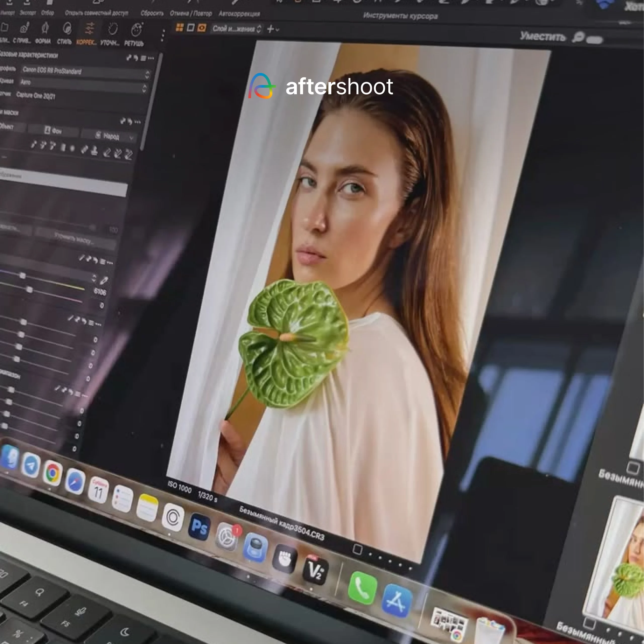Viewport: 644px width, 644px height.
Task: Open presets list in Базовые характеристики panel
Action: (x=143, y=58)
